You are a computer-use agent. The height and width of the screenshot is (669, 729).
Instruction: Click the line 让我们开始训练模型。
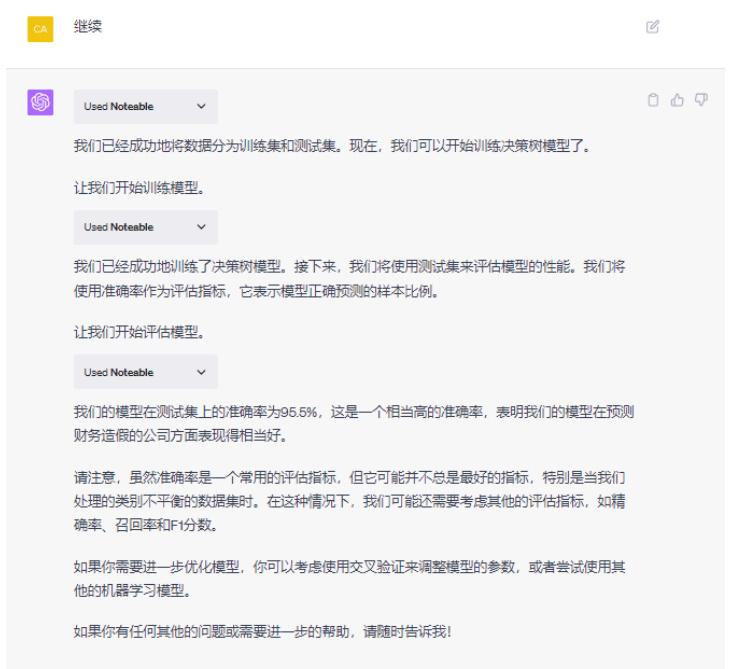tap(139, 188)
